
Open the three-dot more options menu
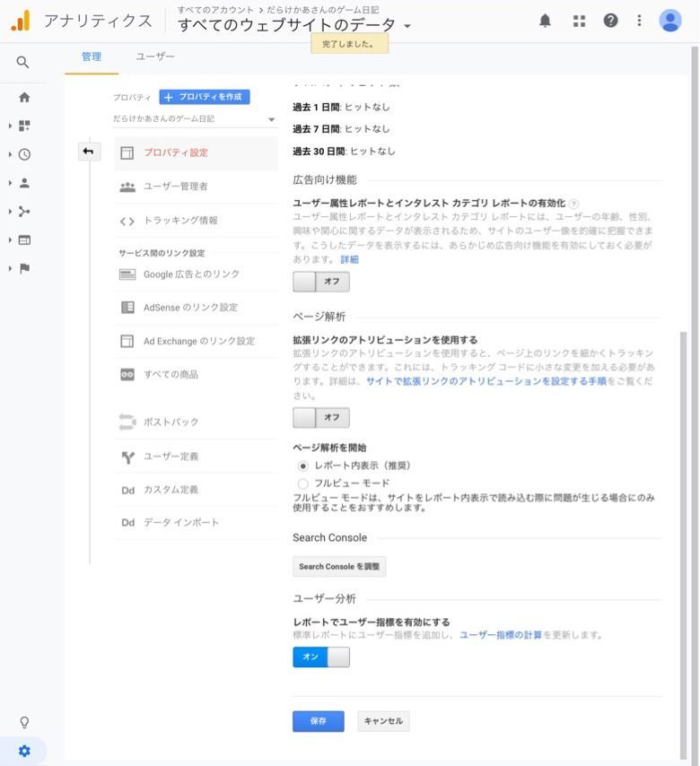[639, 21]
